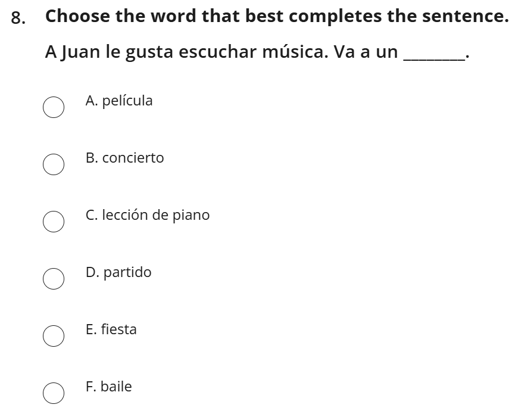
Task: Click the 'D. partido' answer text
Action: tap(118, 272)
